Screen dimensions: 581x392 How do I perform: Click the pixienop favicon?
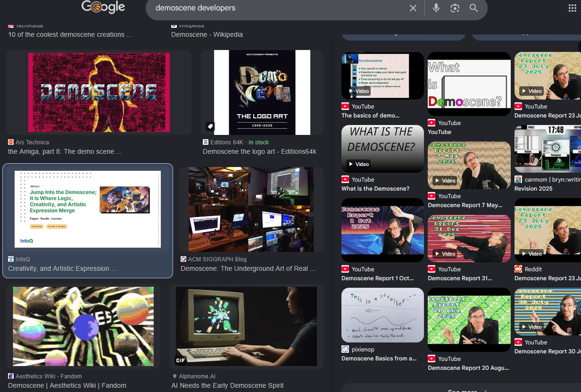pyautogui.click(x=345, y=350)
